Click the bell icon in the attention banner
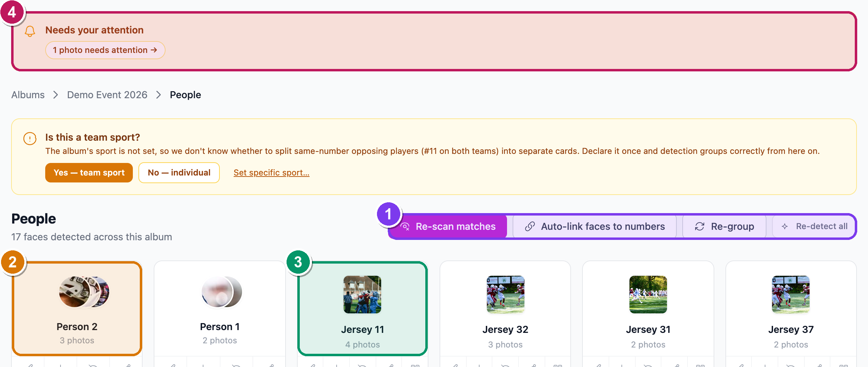Screen dimensions: 868x367 30,31
